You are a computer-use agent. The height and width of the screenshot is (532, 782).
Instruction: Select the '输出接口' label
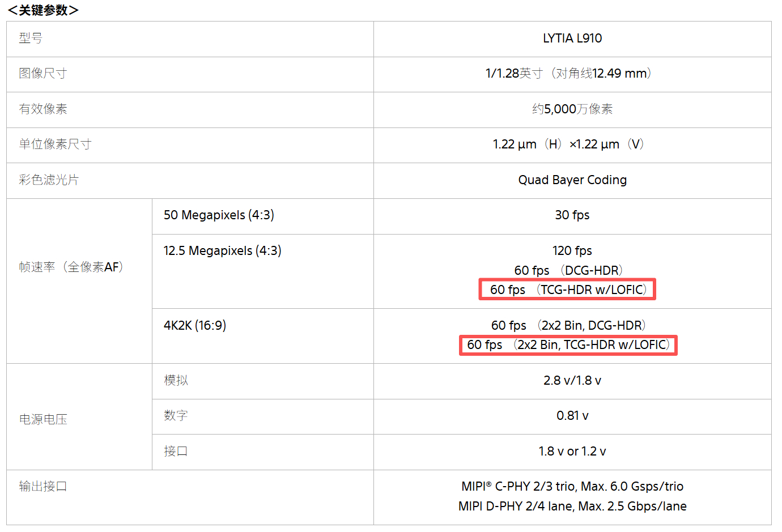tap(43, 486)
